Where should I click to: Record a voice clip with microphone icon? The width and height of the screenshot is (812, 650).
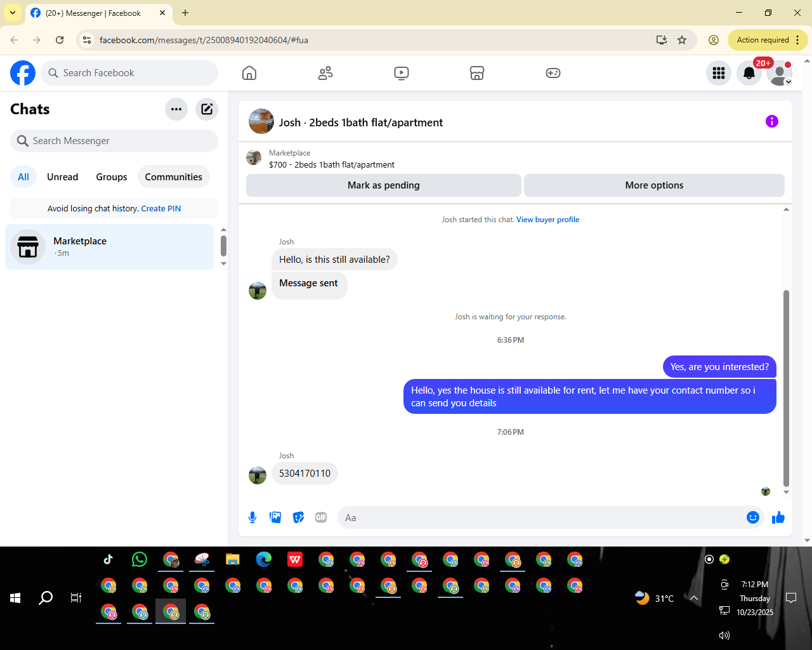[x=252, y=517]
